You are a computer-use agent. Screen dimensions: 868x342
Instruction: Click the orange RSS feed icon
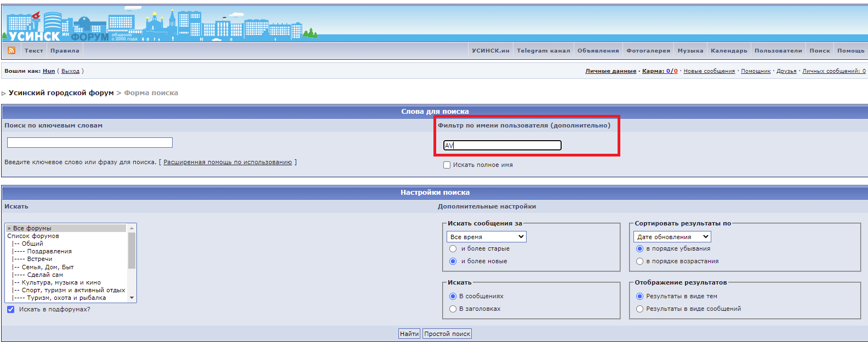[x=12, y=50]
